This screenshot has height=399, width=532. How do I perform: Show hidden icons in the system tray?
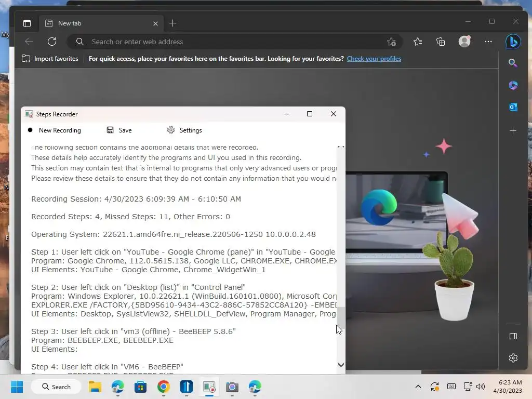418,387
